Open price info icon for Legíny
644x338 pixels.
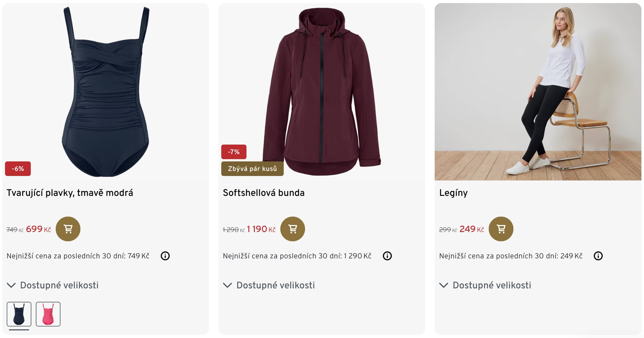point(598,256)
